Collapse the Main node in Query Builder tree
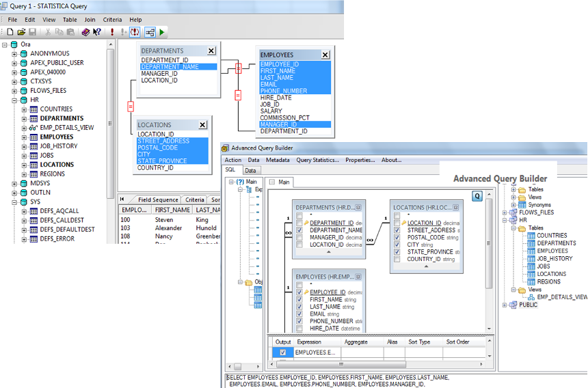Screen dimensions: 588x388 231,182
